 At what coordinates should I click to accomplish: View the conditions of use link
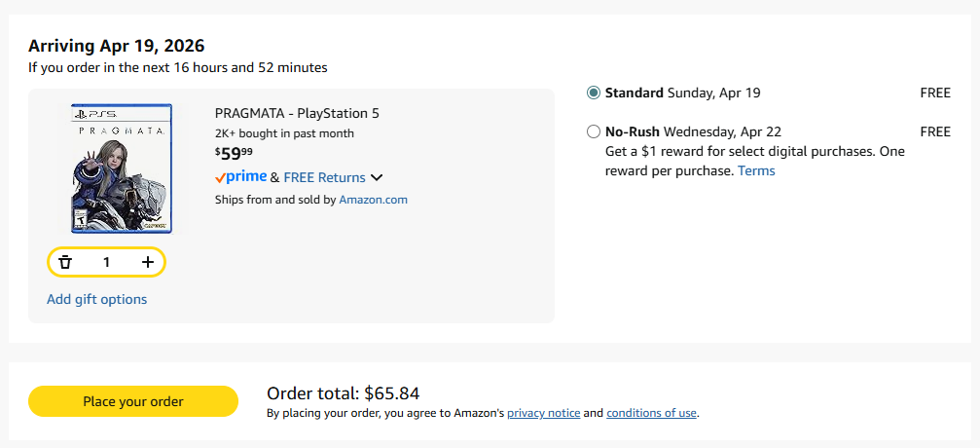coord(651,413)
